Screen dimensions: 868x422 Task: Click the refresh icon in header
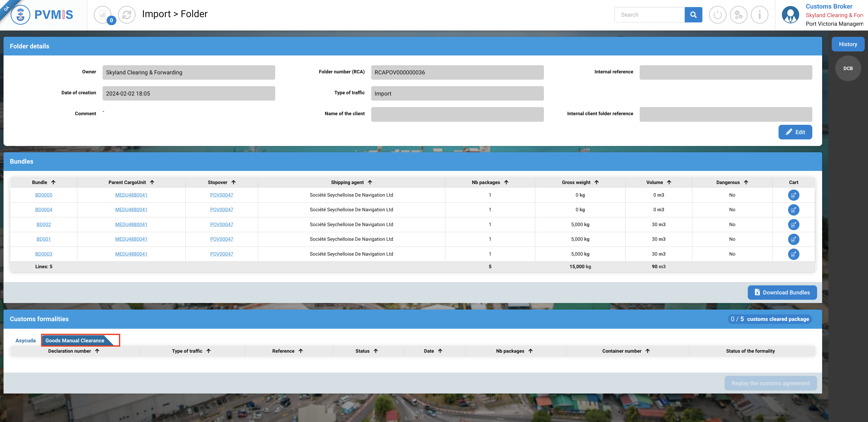click(x=127, y=15)
